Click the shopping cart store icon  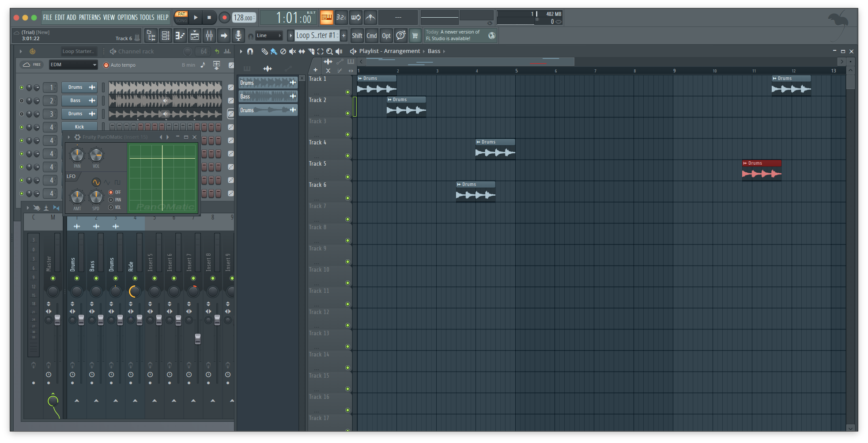click(415, 36)
